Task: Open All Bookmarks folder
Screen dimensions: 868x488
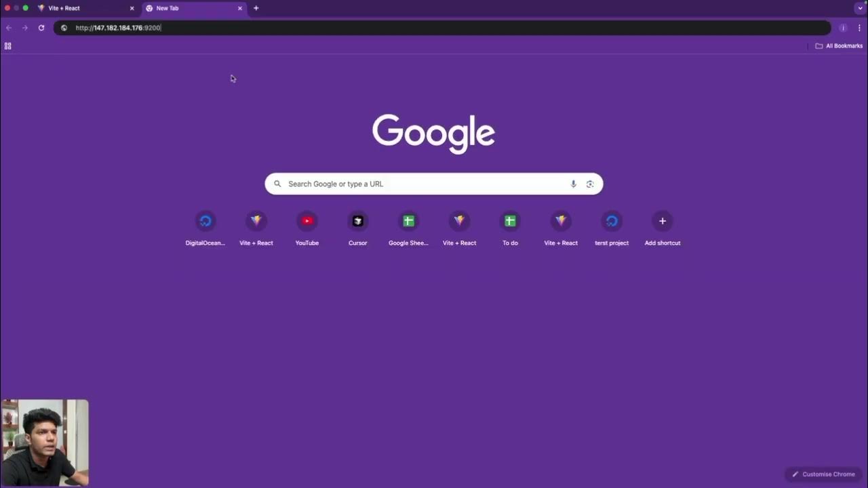Action: click(x=839, y=46)
